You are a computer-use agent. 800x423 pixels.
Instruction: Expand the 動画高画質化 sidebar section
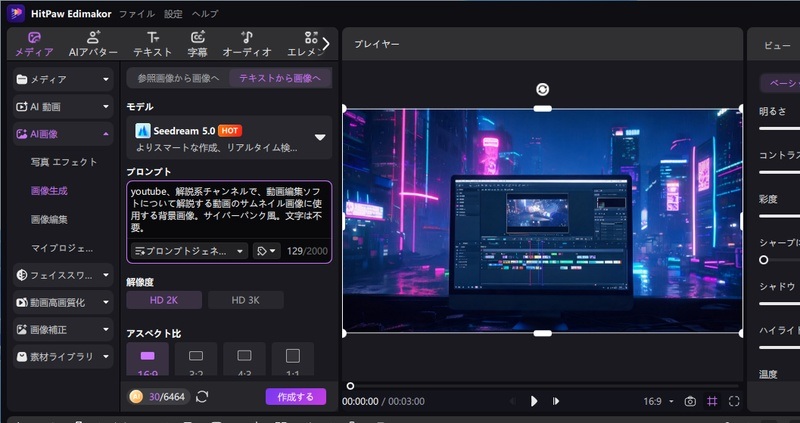tap(63, 303)
